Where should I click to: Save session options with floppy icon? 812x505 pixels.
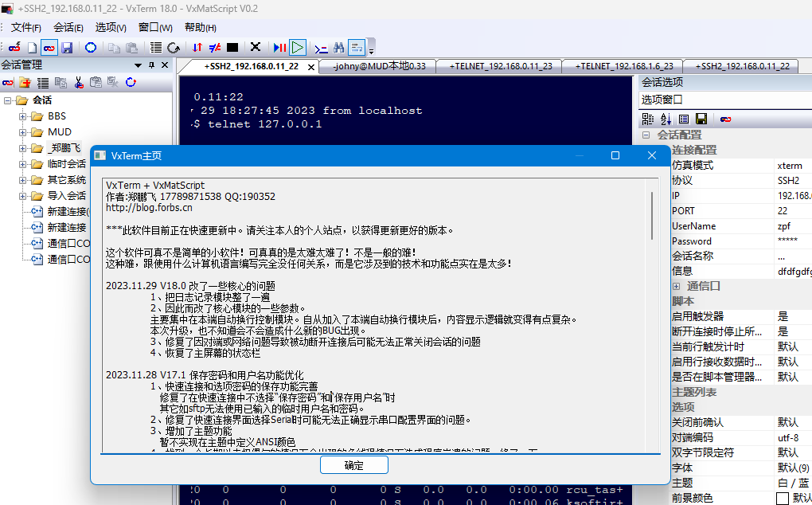pos(701,119)
